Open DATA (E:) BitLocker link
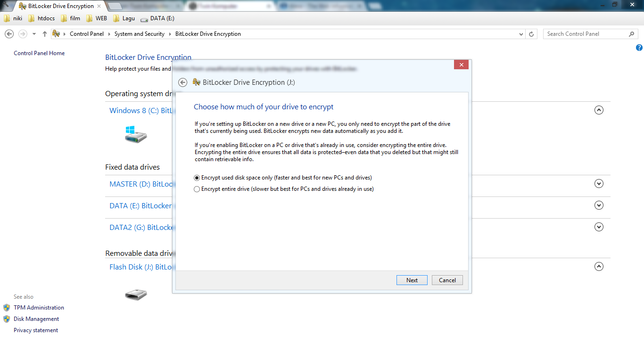644x343 pixels. point(141,205)
